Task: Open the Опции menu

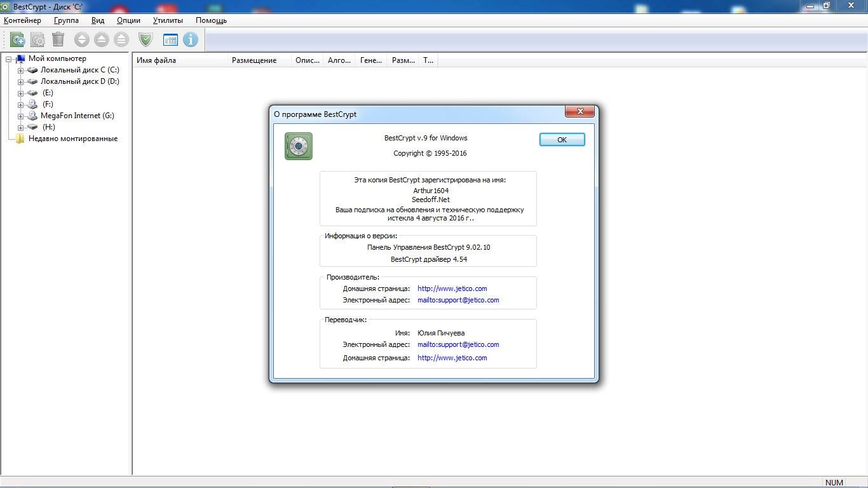Action: coord(128,20)
